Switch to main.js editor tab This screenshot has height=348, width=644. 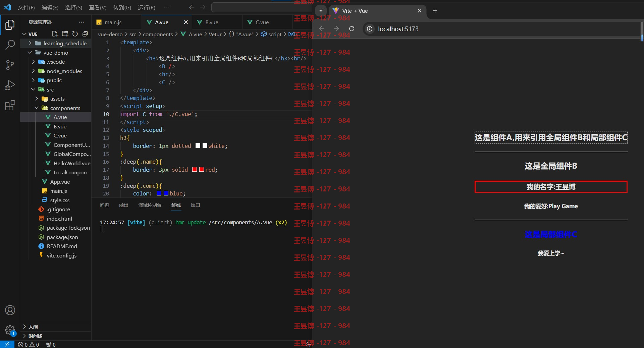coord(116,22)
